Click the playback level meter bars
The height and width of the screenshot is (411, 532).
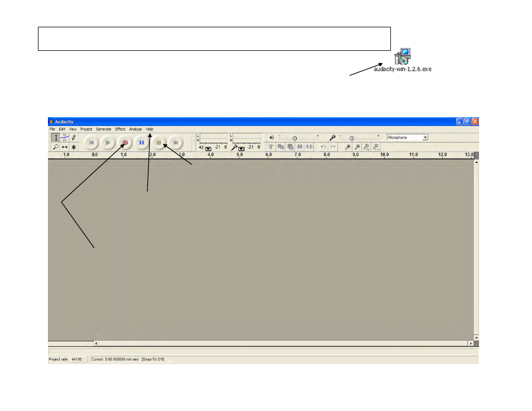(214, 138)
